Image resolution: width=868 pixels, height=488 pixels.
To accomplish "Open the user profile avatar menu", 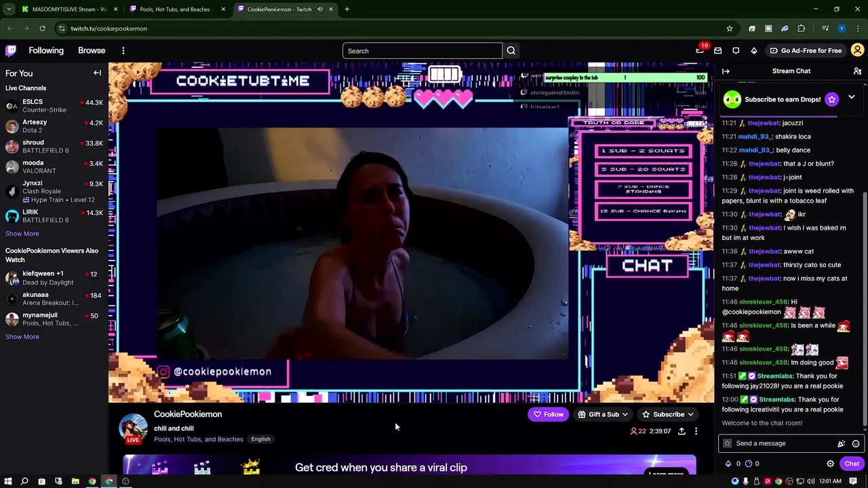I will tap(857, 50).
